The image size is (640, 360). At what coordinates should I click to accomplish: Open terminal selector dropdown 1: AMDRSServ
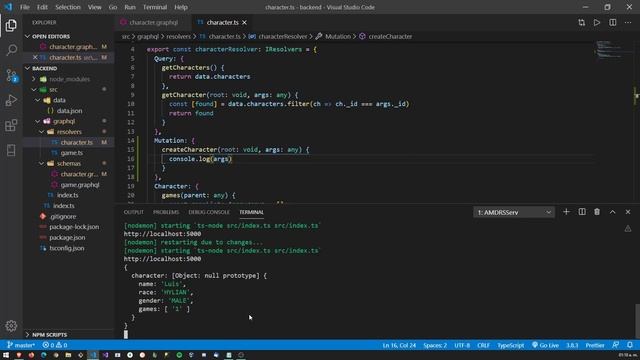[514, 212]
